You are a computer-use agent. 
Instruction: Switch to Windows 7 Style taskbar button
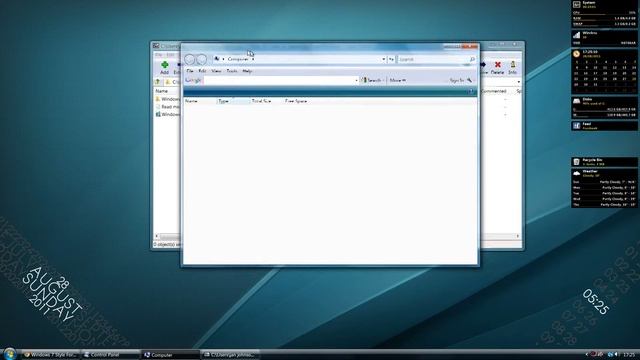pyautogui.click(x=50, y=355)
